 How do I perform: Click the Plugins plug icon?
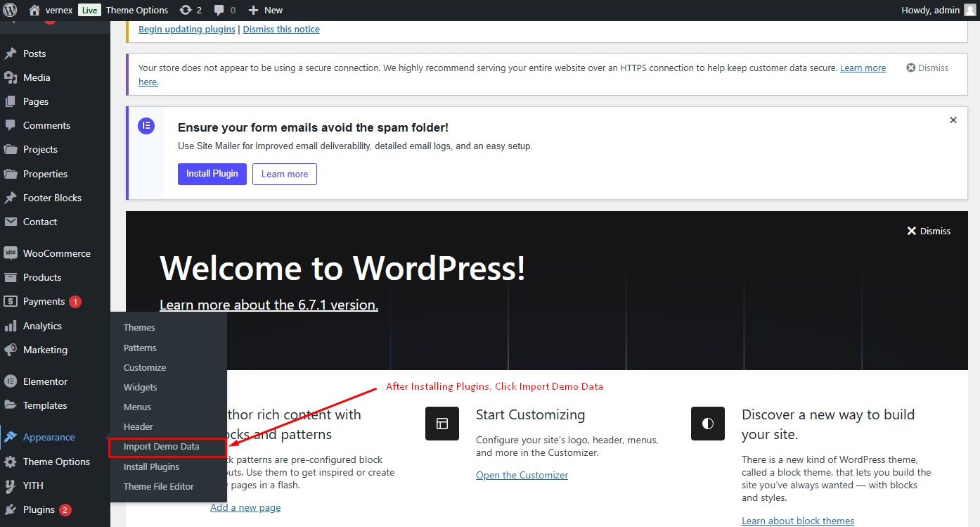click(11, 509)
